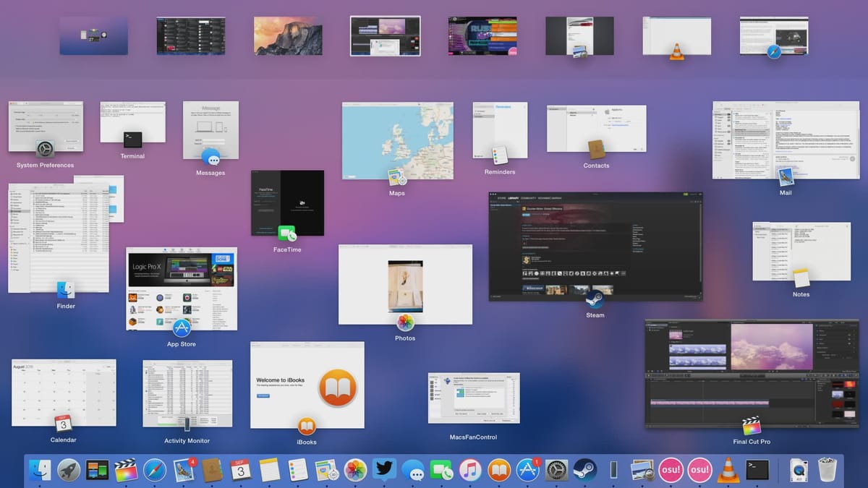Select the System Preferences window
Image resolution: width=868 pixels, height=488 pixels.
coord(46,127)
